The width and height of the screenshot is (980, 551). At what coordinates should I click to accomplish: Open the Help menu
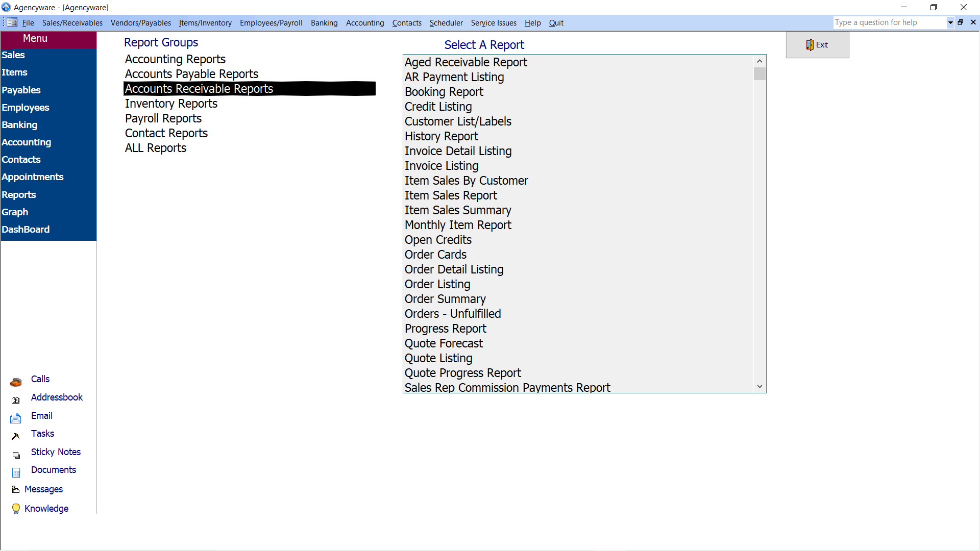point(532,23)
